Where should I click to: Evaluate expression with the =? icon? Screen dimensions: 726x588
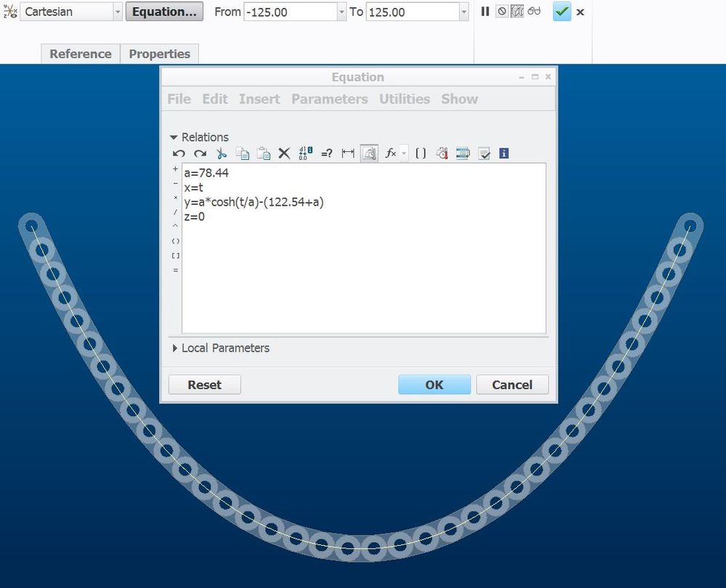(326, 153)
